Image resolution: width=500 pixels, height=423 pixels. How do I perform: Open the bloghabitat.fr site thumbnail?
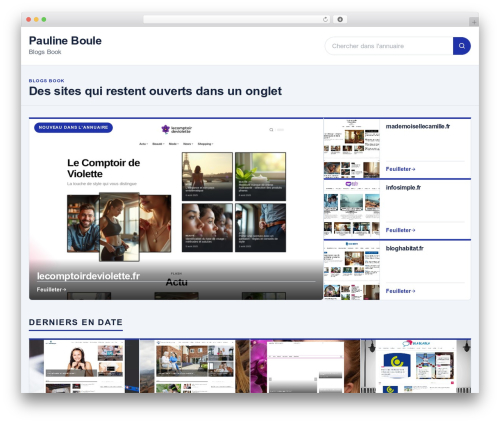pos(352,270)
